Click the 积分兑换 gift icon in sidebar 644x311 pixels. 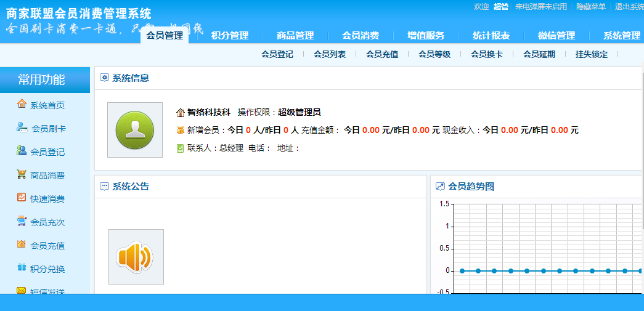click(22, 268)
